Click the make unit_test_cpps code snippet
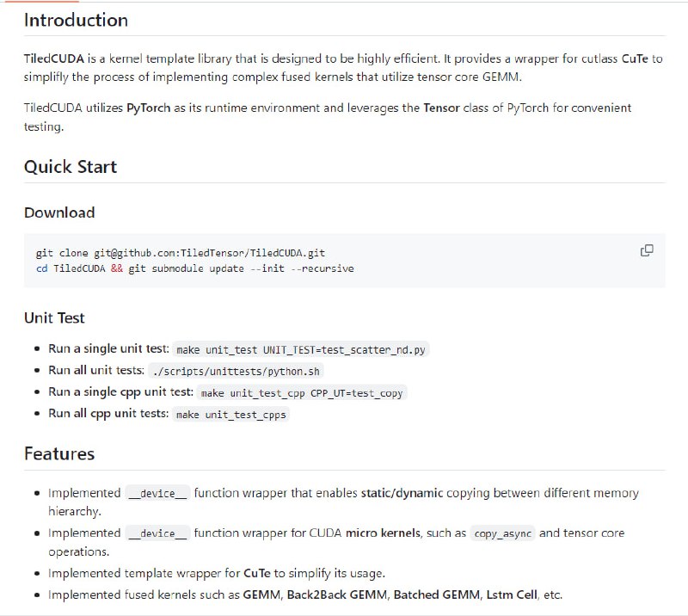The width and height of the screenshot is (688, 616). [230, 414]
